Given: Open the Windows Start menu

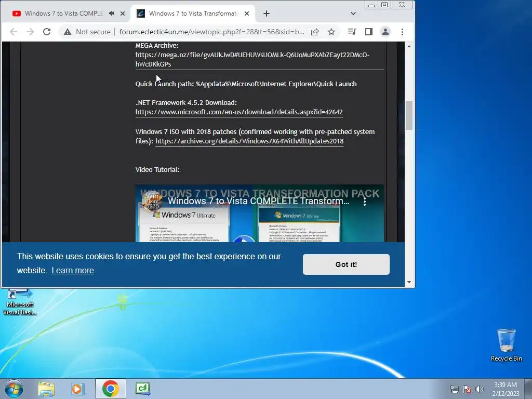Looking at the screenshot, I should [x=14, y=389].
